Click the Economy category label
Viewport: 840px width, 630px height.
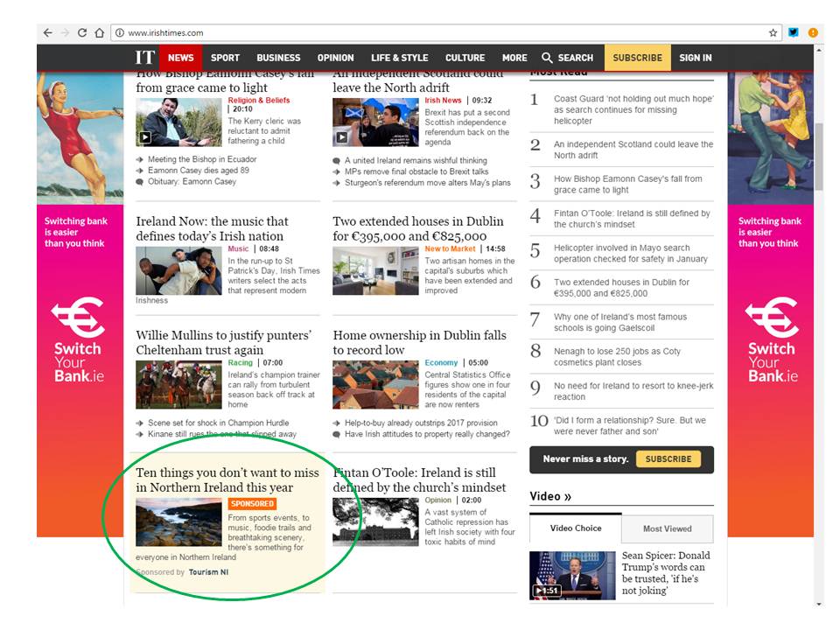point(441,362)
